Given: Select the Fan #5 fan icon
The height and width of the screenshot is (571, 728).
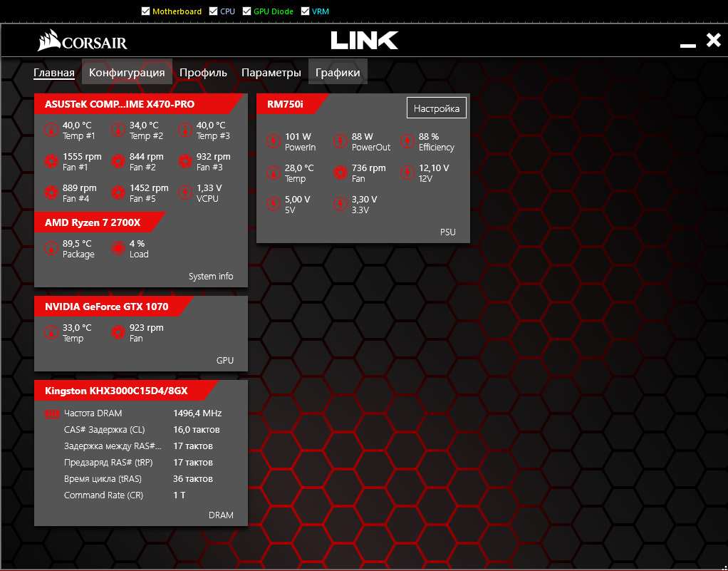Looking at the screenshot, I should pos(118,192).
